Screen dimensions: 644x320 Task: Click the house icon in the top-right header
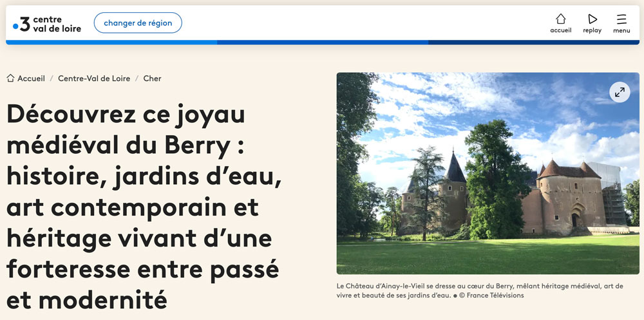[560, 19]
